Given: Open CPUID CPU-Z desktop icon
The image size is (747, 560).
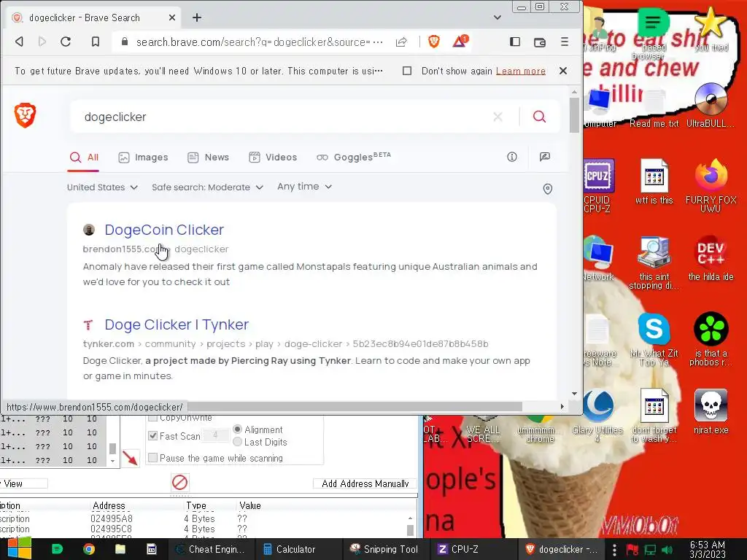Looking at the screenshot, I should click(x=597, y=186).
